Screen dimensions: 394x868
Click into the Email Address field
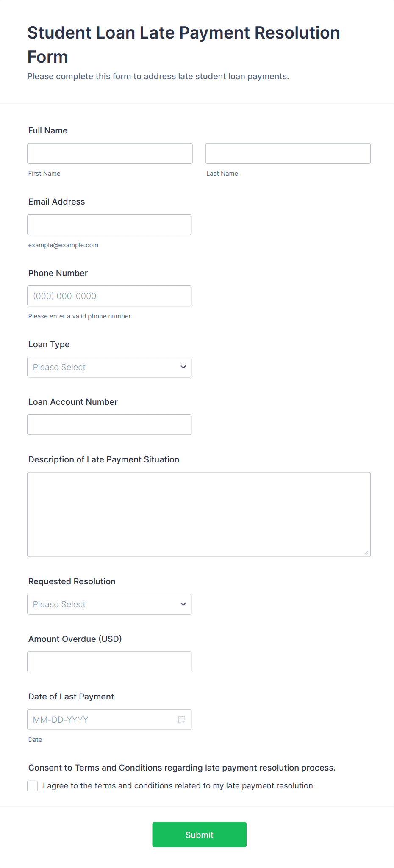pos(109,224)
